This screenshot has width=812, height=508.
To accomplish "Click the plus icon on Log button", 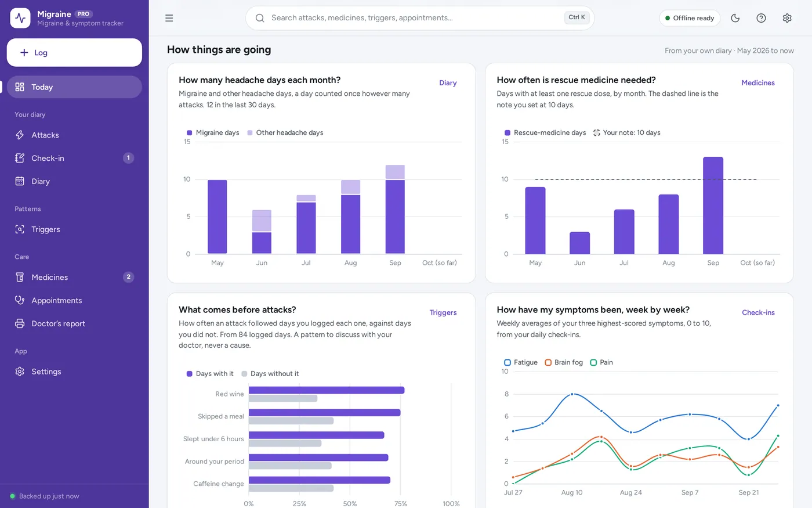I will pyautogui.click(x=24, y=53).
